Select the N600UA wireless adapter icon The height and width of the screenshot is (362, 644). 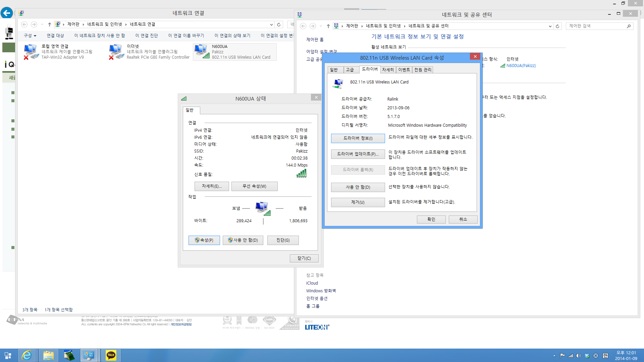pyautogui.click(x=202, y=52)
